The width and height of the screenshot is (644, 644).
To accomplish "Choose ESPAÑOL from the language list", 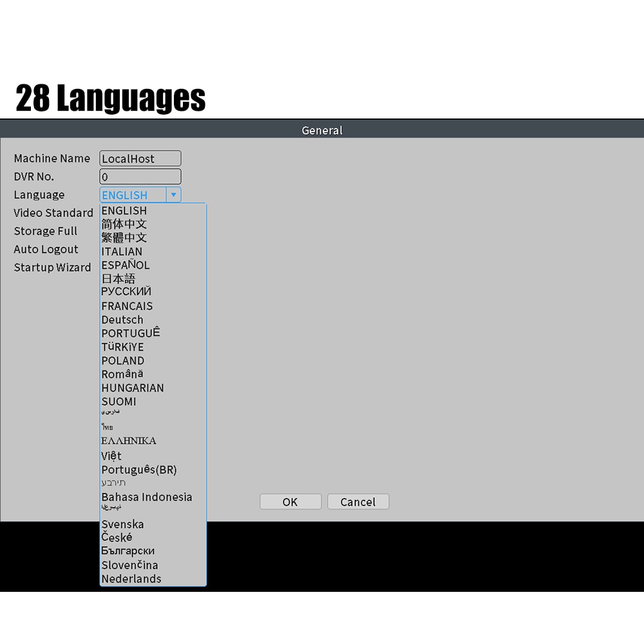I will pos(153,265).
